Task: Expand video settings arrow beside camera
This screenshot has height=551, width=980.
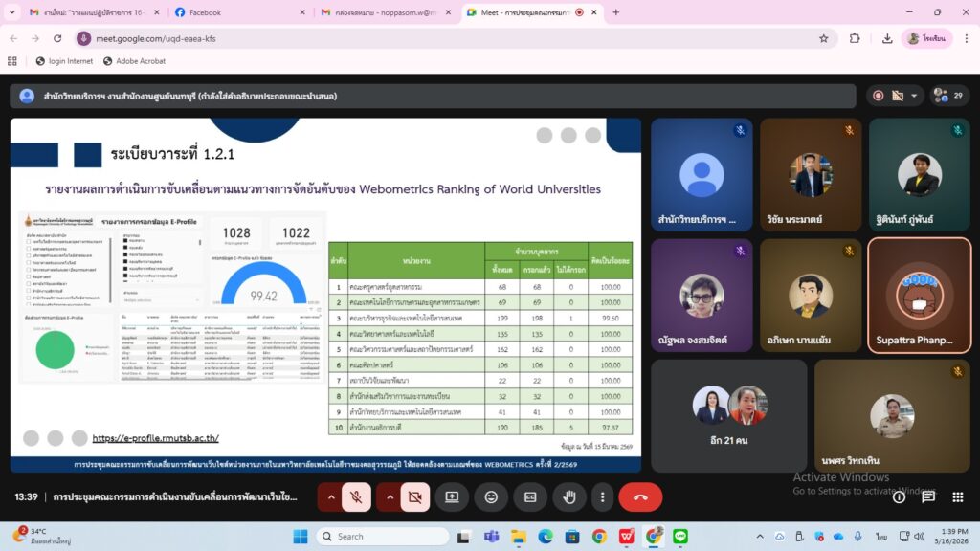Action: pos(390,497)
